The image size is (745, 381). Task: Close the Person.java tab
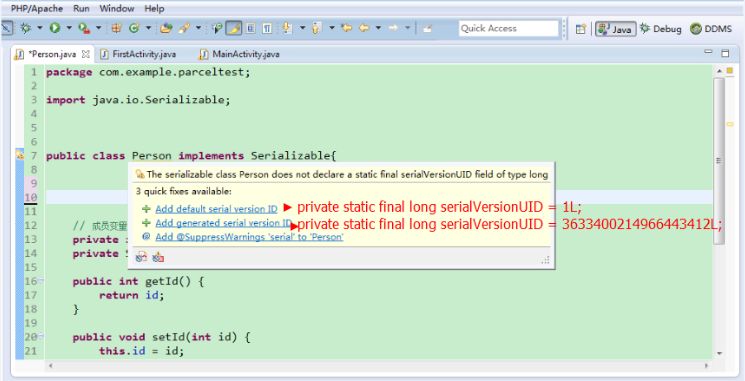pyautogui.click(x=86, y=54)
